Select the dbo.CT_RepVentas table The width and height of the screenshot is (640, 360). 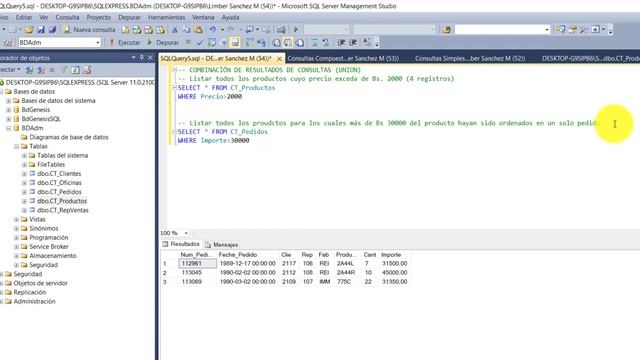62,210
